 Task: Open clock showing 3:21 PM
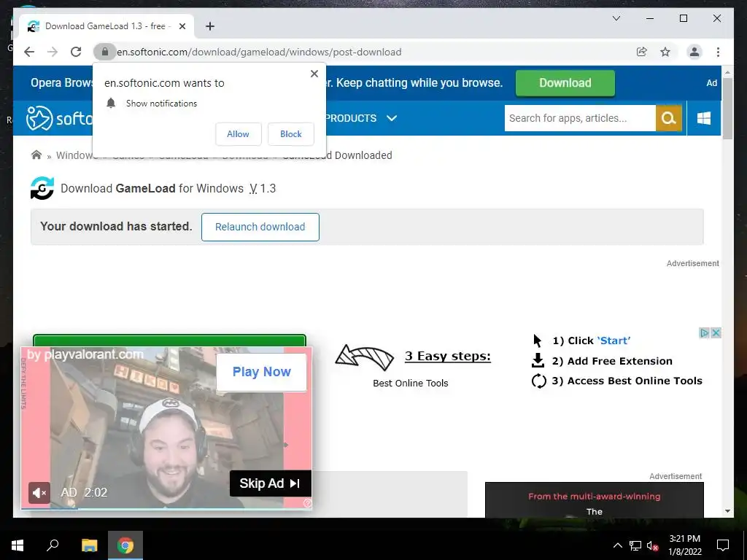click(684, 545)
